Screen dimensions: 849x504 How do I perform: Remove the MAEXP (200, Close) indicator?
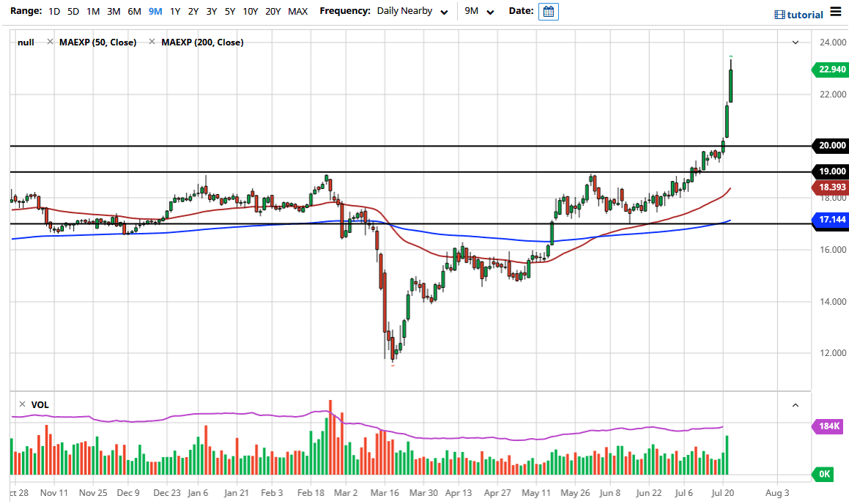tap(152, 42)
